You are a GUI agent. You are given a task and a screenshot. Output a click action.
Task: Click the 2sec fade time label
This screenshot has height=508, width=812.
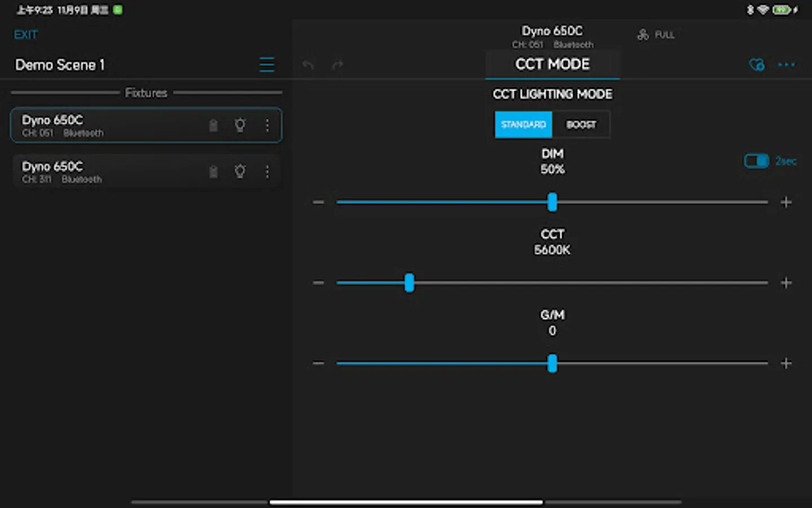786,161
